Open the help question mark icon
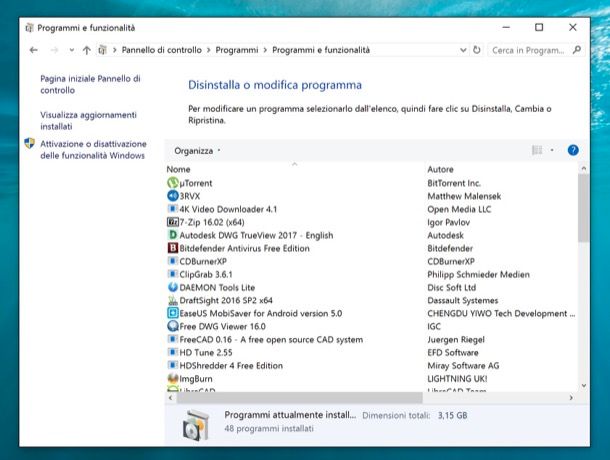The image size is (610, 460). click(573, 150)
